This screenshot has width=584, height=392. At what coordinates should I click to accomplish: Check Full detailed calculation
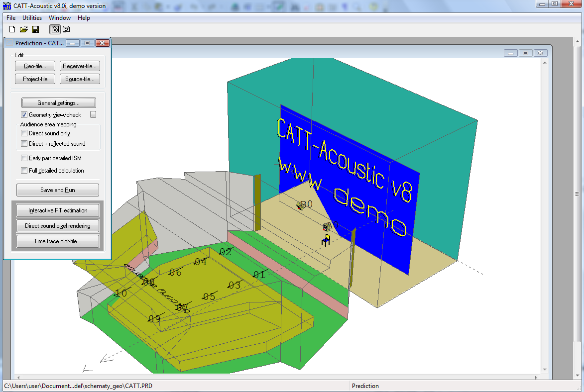click(x=24, y=171)
